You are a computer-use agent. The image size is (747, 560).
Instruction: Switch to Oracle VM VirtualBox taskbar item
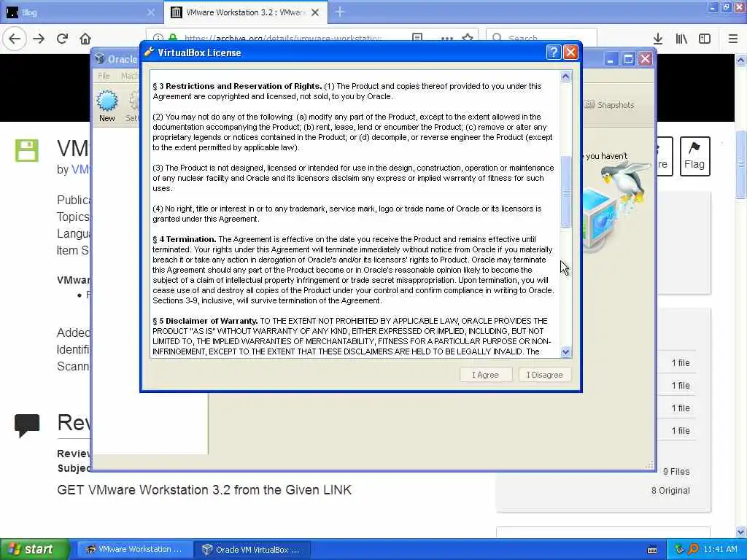coord(252,549)
